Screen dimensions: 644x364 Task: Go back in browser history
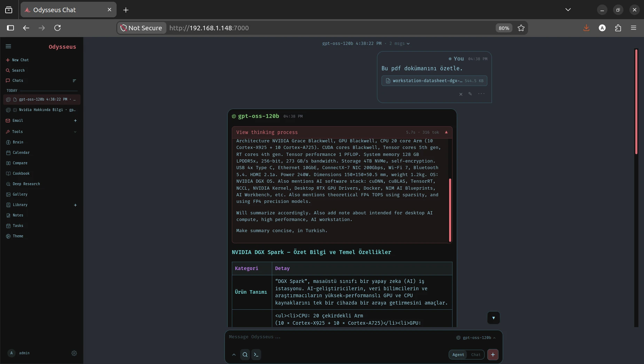[26, 28]
